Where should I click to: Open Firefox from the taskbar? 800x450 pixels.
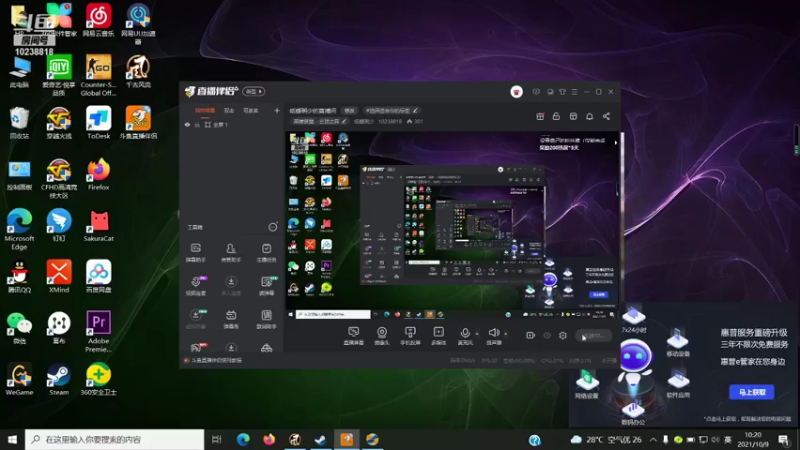pos(269,439)
